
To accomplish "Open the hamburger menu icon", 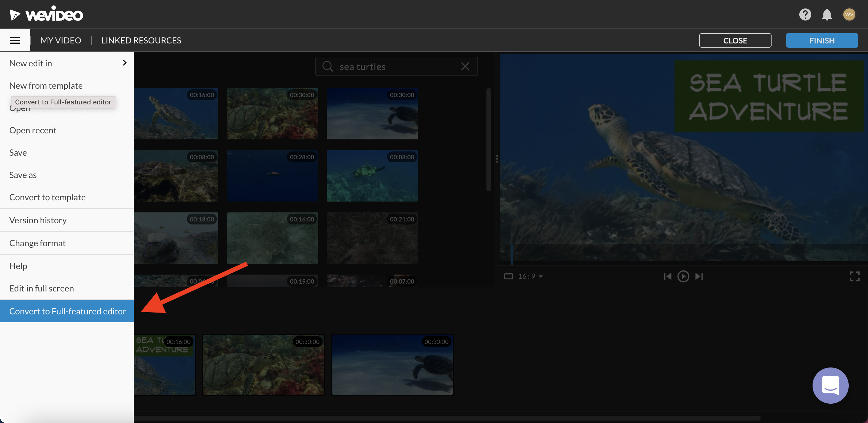I will pyautogui.click(x=15, y=40).
